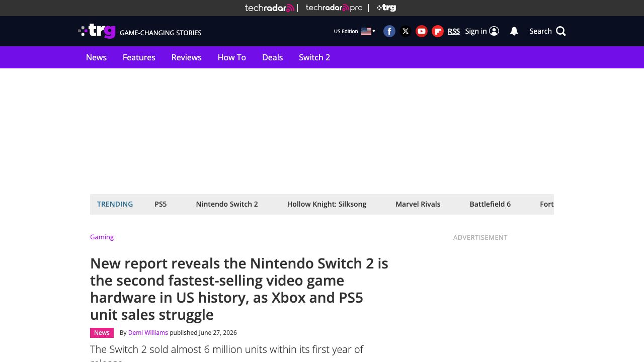Open the YouTube social icon
644x362 pixels.
click(422, 31)
